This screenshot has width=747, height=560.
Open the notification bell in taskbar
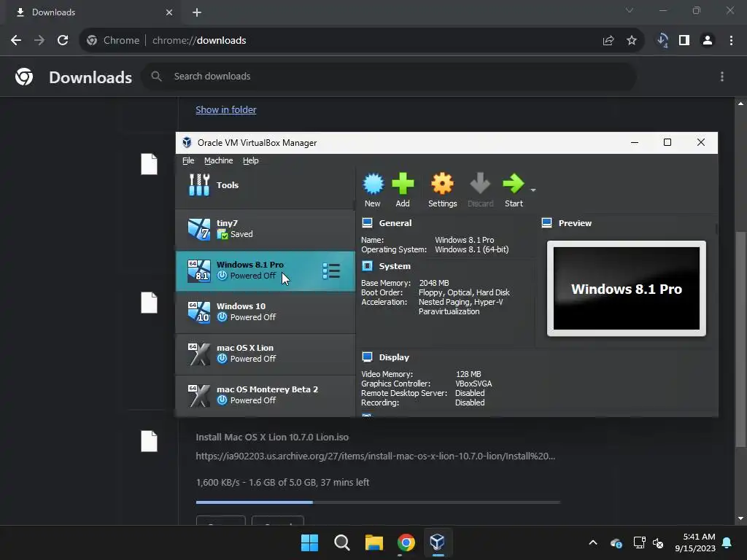click(727, 542)
